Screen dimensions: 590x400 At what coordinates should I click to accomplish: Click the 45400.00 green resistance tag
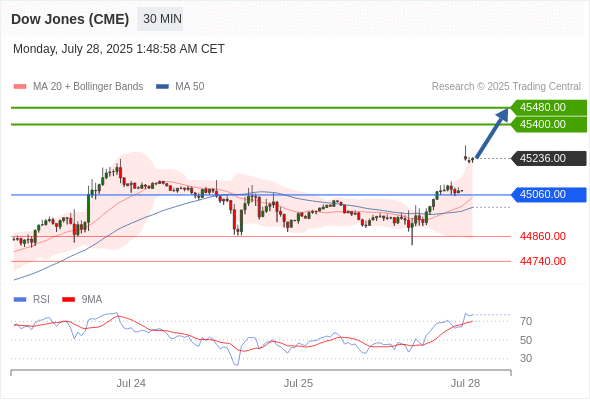point(548,125)
